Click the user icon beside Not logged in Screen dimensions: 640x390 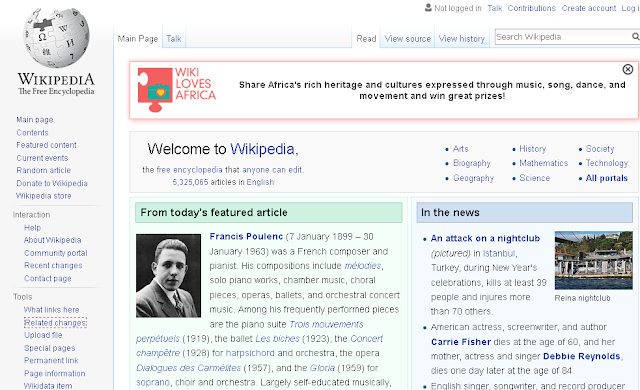click(428, 8)
